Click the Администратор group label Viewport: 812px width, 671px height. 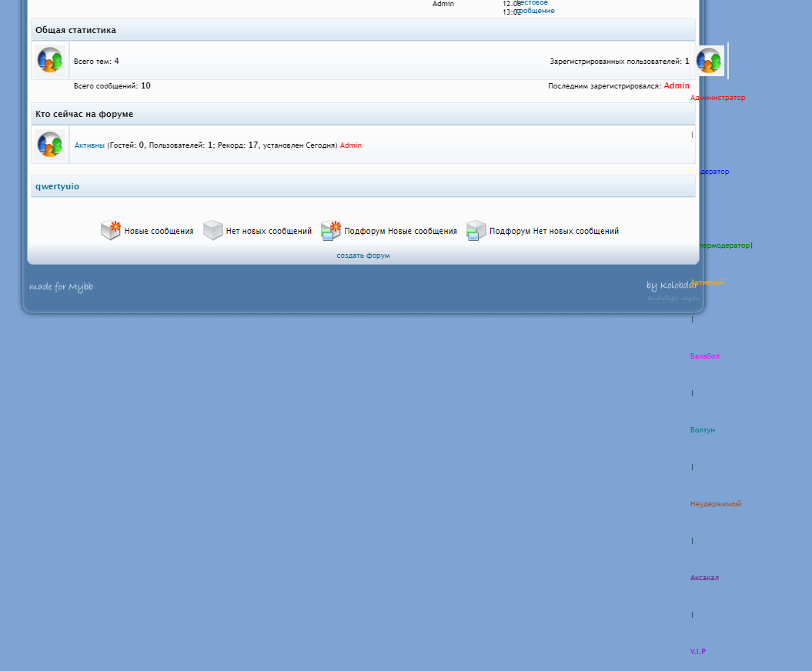coord(718,98)
